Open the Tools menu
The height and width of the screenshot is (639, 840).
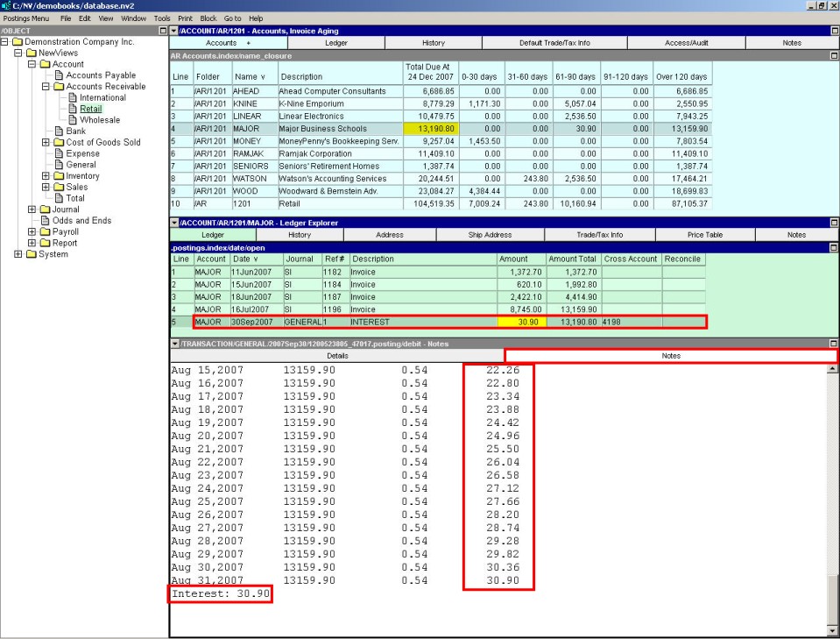click(x=162, y=18)
